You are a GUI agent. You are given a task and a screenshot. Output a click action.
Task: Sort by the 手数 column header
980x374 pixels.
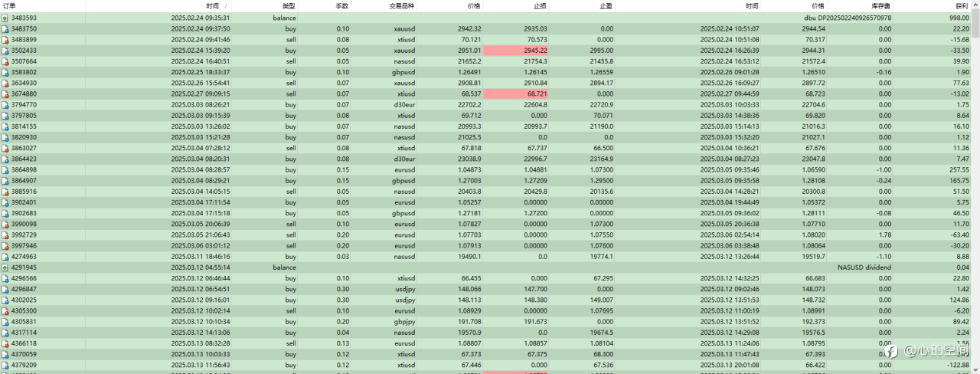click(x=341, y=6)
